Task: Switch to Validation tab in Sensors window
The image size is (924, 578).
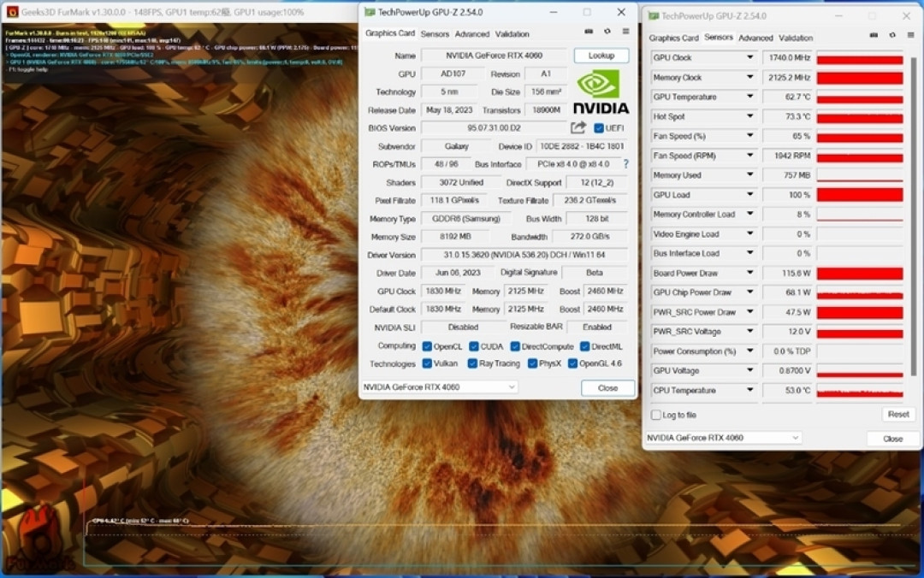Action: point(796,38)
